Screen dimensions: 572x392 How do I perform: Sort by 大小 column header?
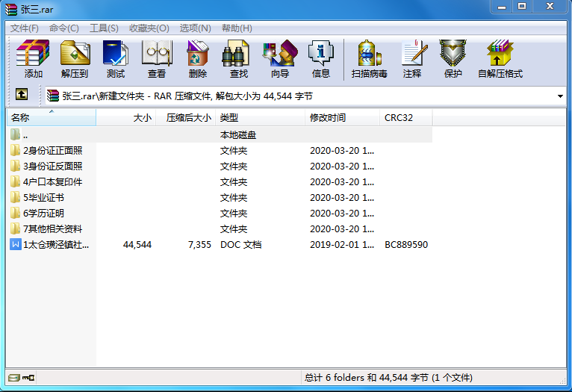pos(126,117)
